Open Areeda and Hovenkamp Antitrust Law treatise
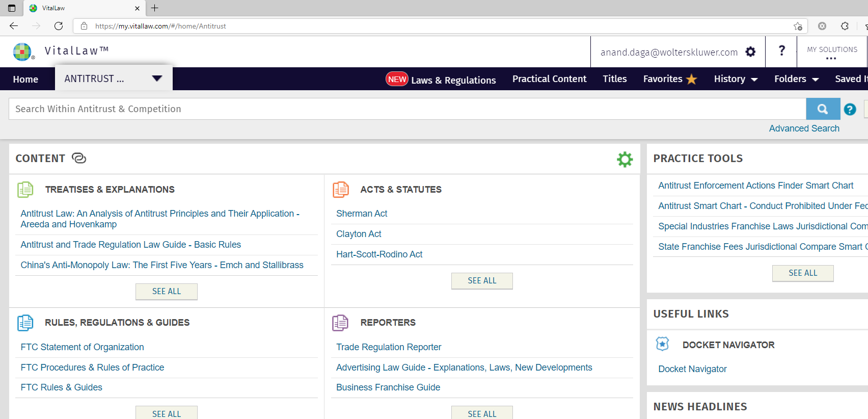 pos(160,219)
